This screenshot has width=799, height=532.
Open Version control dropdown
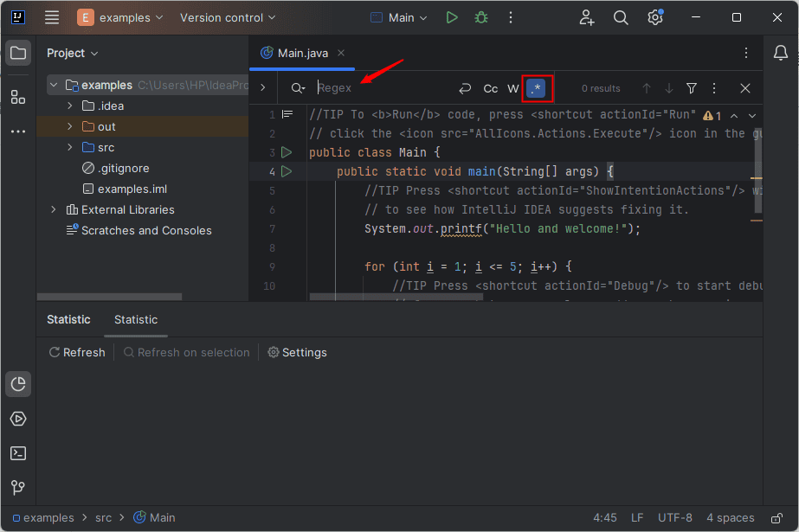[x=228, y=17]
